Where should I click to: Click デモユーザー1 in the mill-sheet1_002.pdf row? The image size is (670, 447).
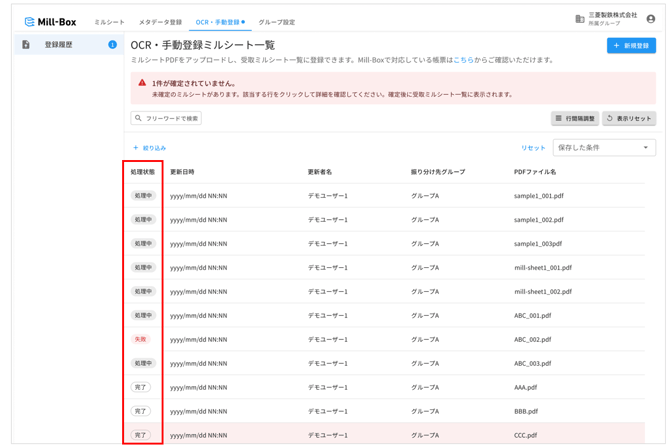click(328, 291)
